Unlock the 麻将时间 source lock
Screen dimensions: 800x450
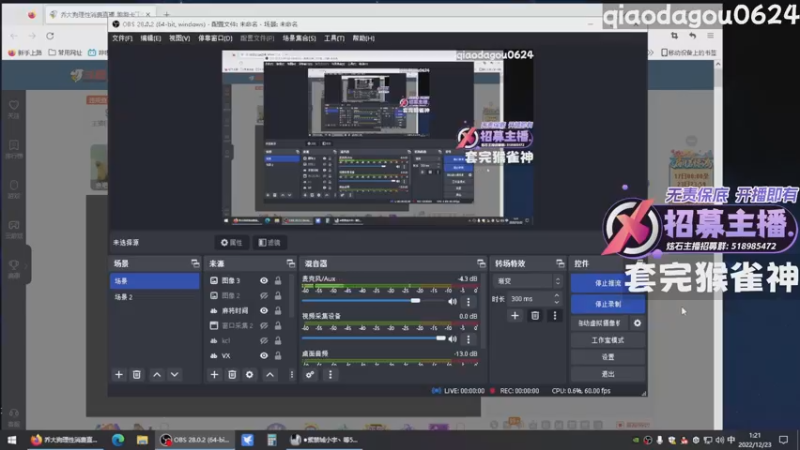click(278, 310)
